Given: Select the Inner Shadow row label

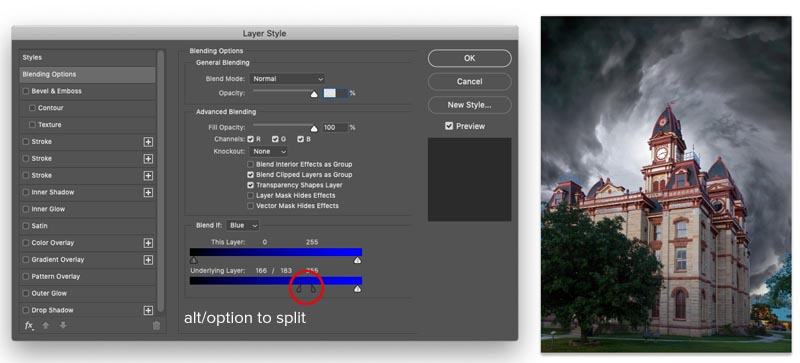Looking at the screenshot, I should pyautogui.click(x=53, y=192).
